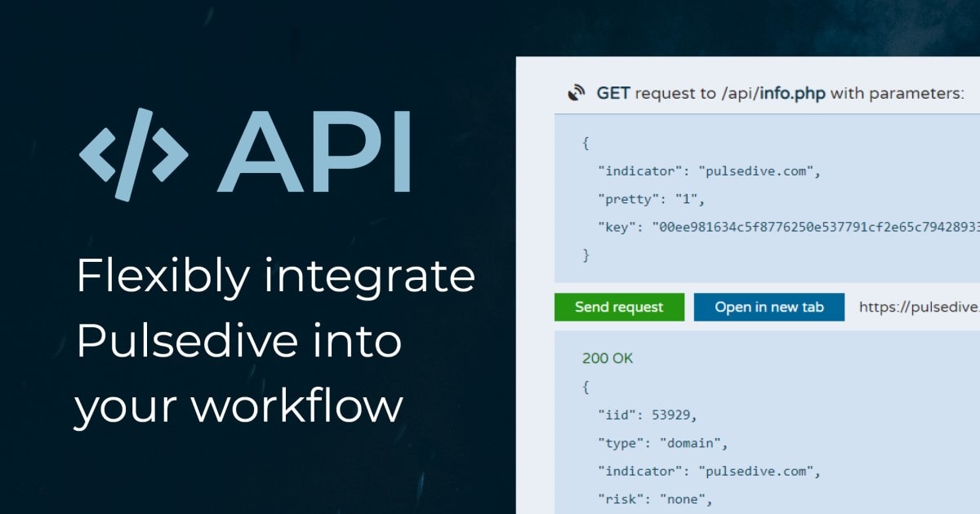The width and height of the screenshot is (980, 514).
Task: Select the key API parameter line
Action: [735, 226]
